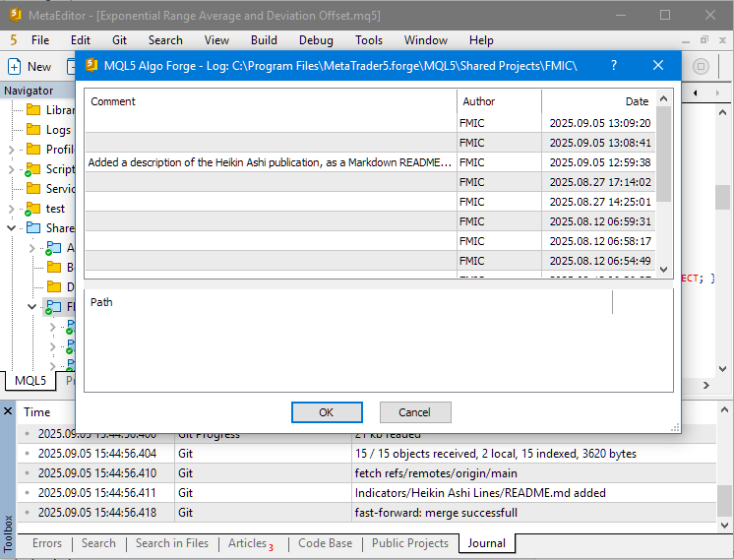Click the test folder icon in Navigator
Viewport: 734px width, 560px height.
31,209
